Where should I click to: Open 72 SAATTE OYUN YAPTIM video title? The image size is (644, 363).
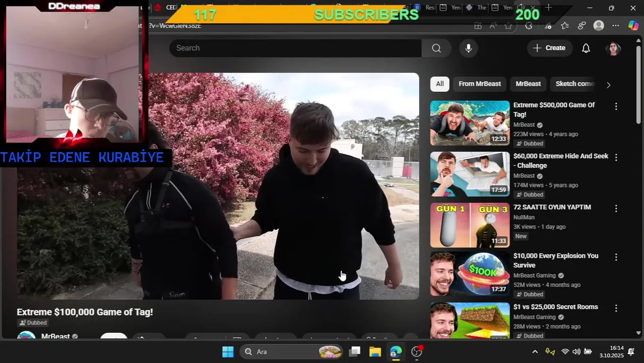tap(552, 207)
